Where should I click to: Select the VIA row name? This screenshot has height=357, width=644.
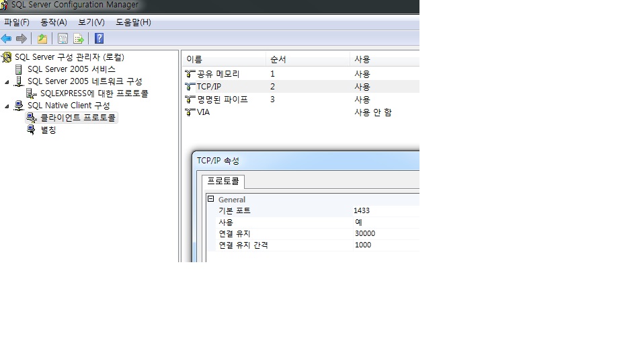pyautogui.click(x=203, y=112)
